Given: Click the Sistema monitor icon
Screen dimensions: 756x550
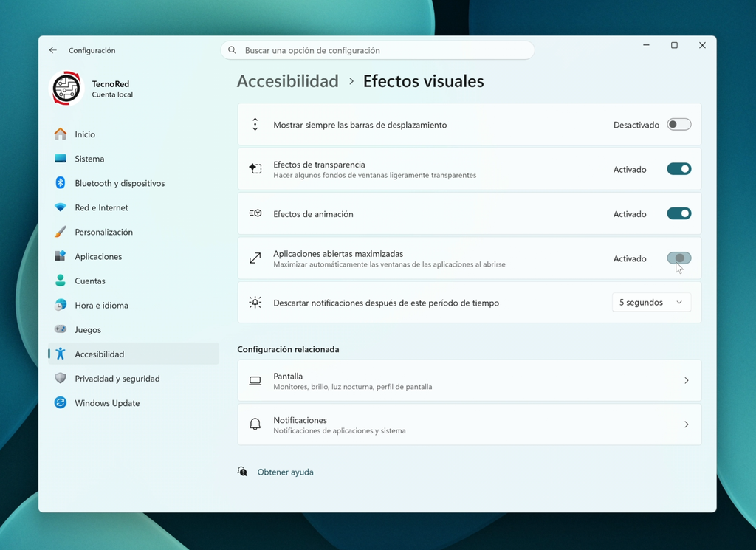Looking at the screenshot, I should pos(61,159).
